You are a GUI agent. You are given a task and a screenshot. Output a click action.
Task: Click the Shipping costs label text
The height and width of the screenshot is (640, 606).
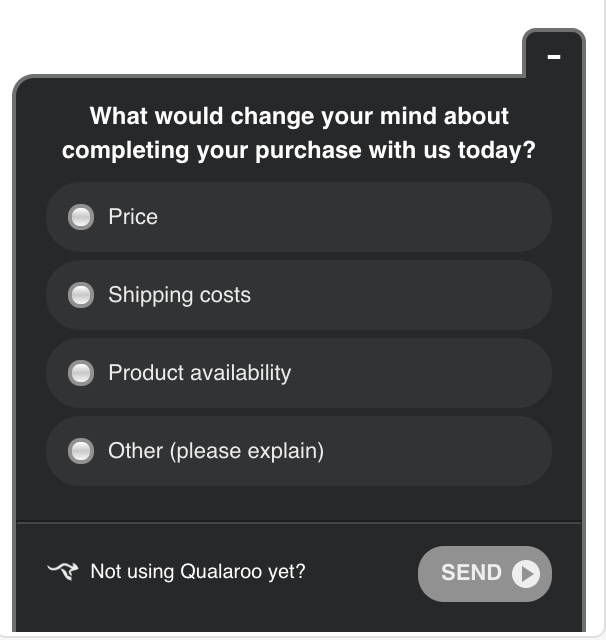click(180, 296)
